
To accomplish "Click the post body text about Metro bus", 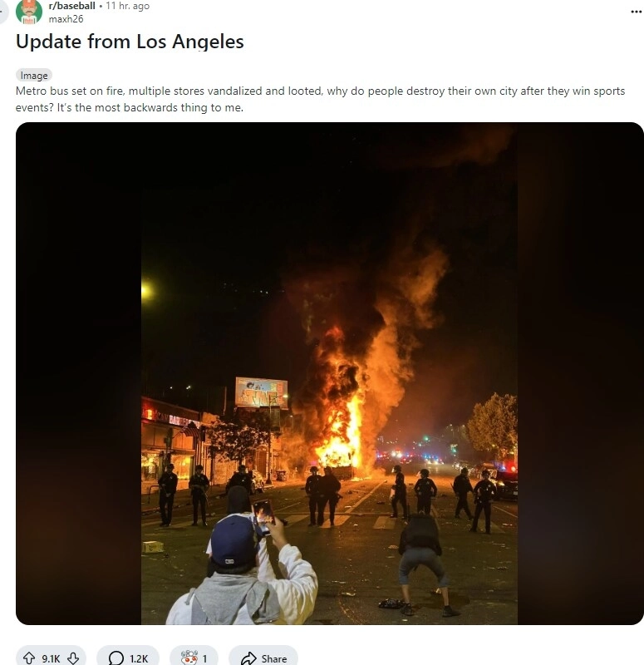I will click(320, 99).
